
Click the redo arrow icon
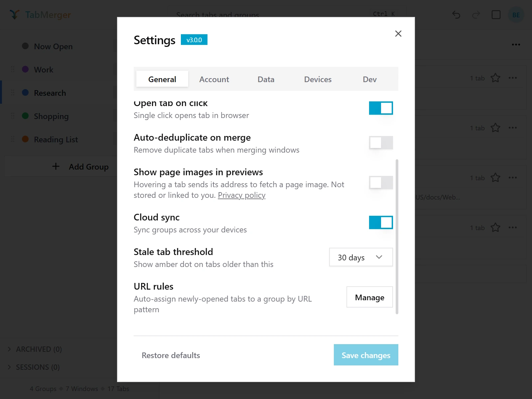476,15
